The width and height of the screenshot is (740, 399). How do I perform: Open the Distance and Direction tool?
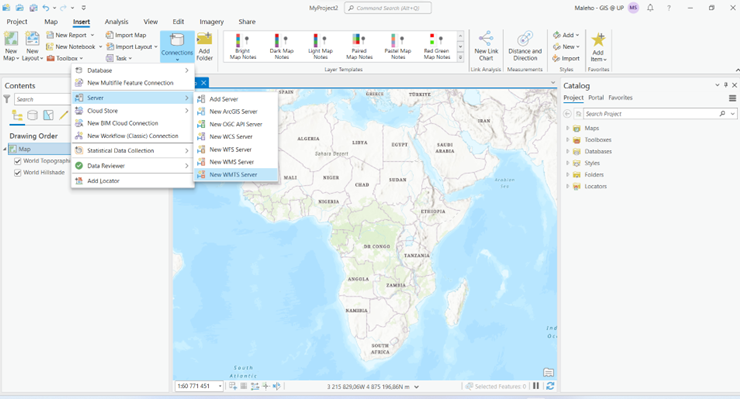pyautogui.click(x=525, y=46)
